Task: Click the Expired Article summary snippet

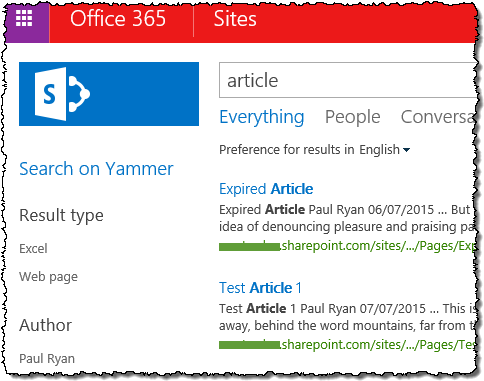Action: point(347,218)
